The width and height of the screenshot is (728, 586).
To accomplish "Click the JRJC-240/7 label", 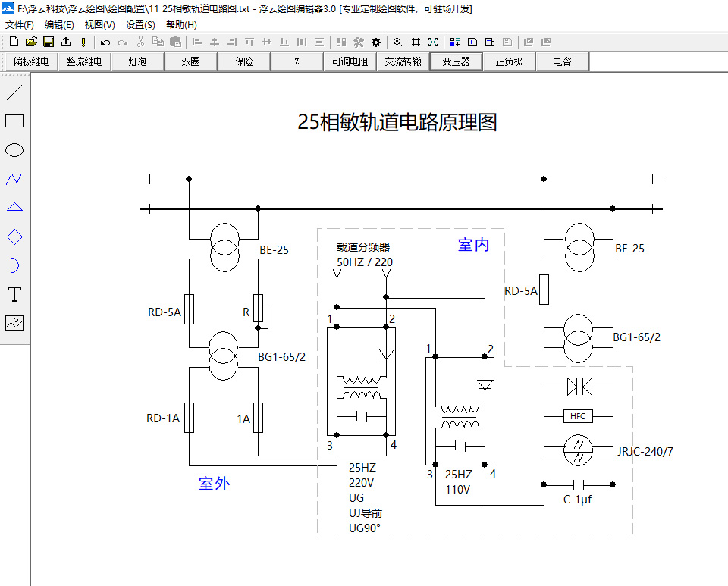I will click(x=645, y=452).
